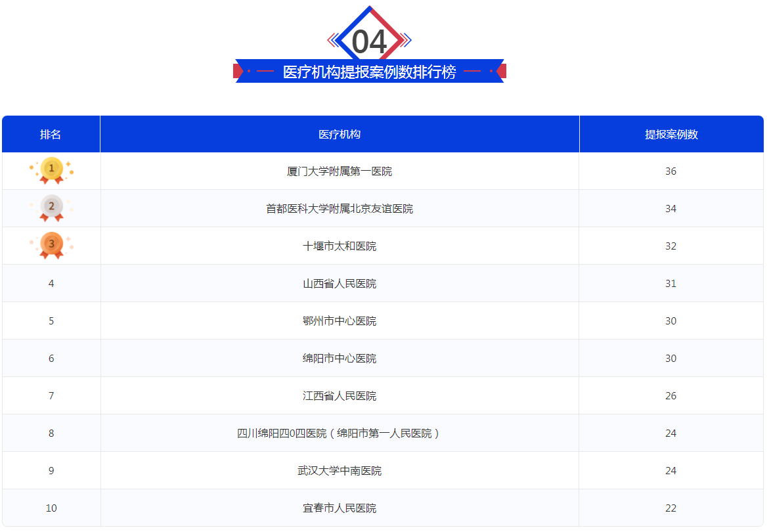Click the 医疗机构 column header
The height and width of the screenshot is (532, 769).
(340, 134)
